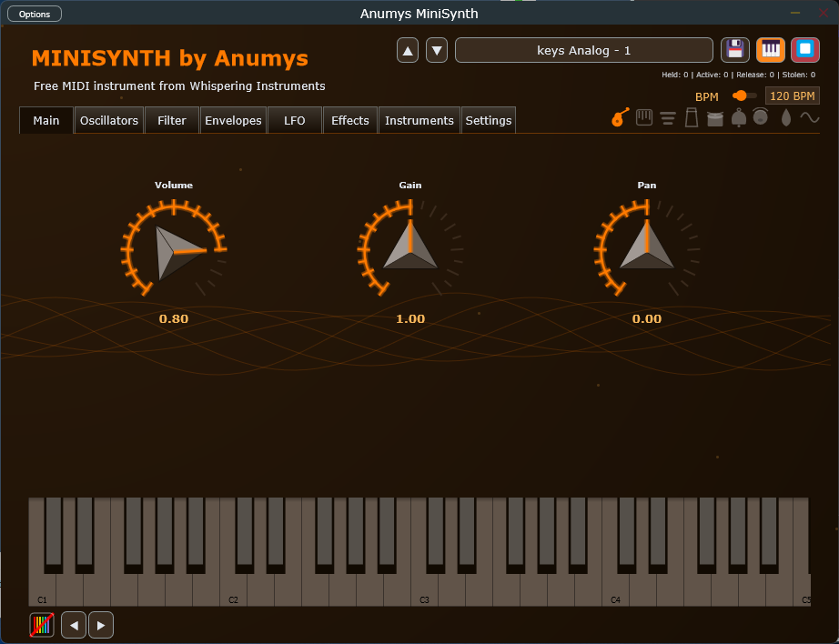Shift the keyboard octave left with arrow

click(x=74, y=625)
